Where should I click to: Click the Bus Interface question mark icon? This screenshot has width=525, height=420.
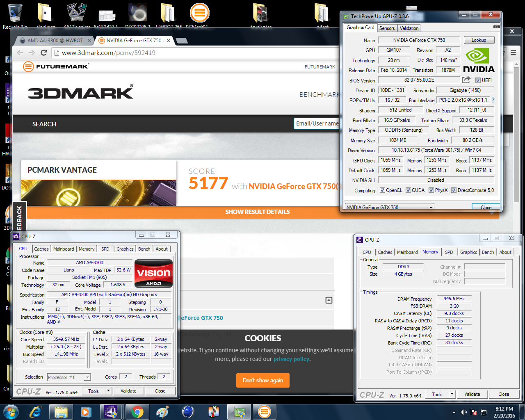tap(493, 100)
